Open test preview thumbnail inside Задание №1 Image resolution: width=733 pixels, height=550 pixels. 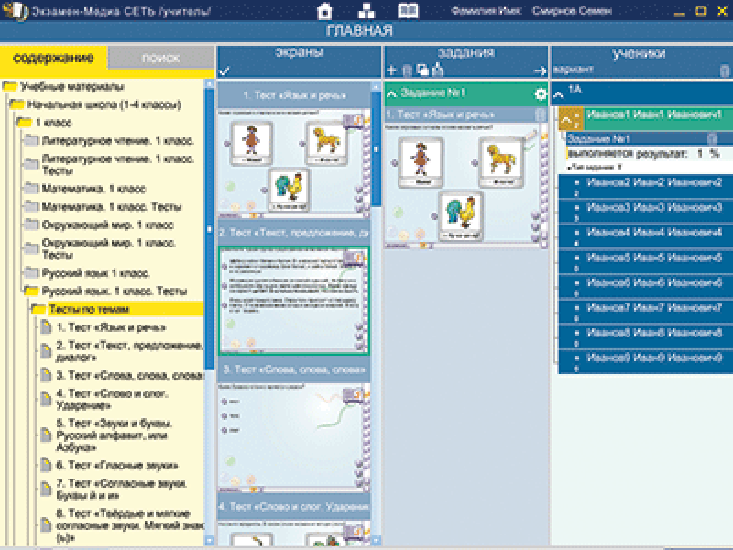[x=466, y=185]
